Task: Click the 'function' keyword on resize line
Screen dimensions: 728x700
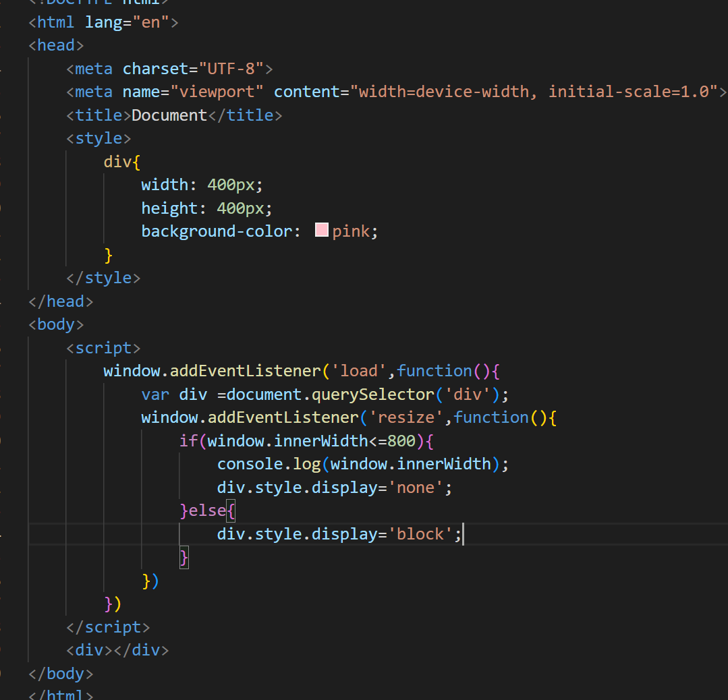Action: tap(491, 417)
